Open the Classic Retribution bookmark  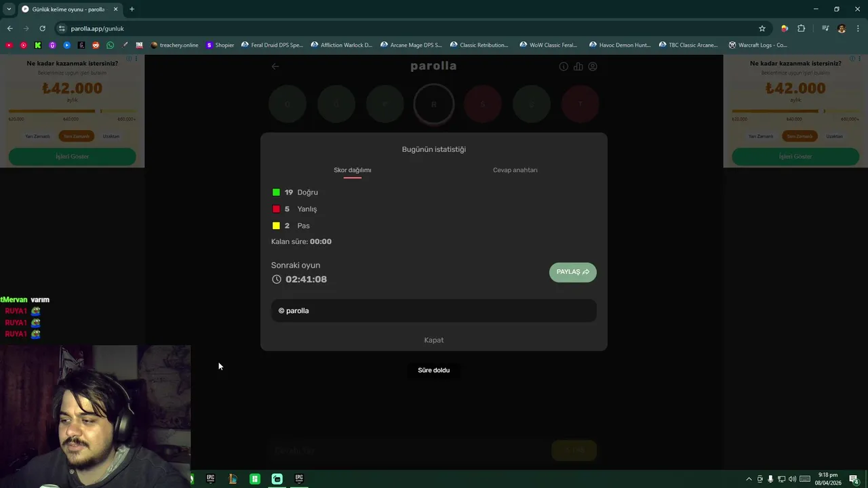(x=479, y=45)
